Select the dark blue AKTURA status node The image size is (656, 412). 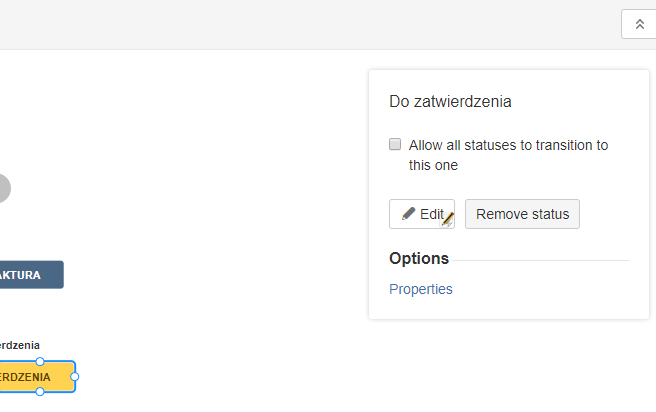[x=31, y=275]
